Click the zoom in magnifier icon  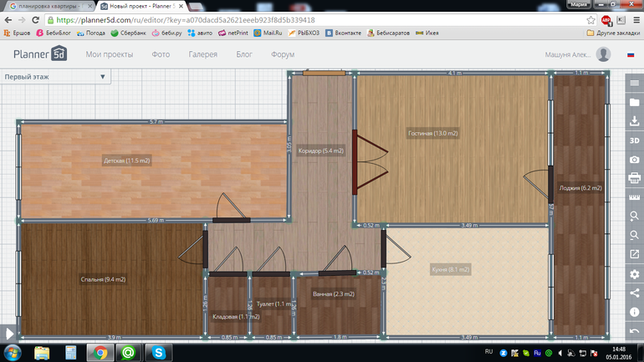point(635,217)
